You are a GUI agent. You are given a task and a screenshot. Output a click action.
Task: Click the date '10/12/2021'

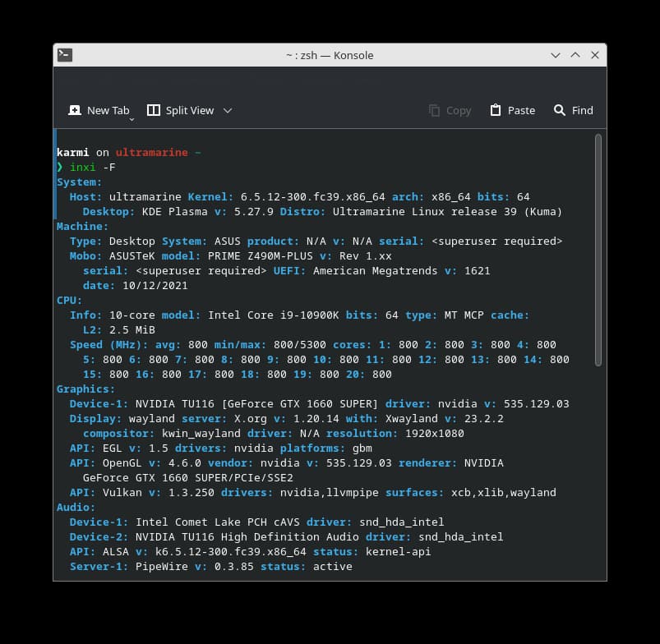[155, 286]
